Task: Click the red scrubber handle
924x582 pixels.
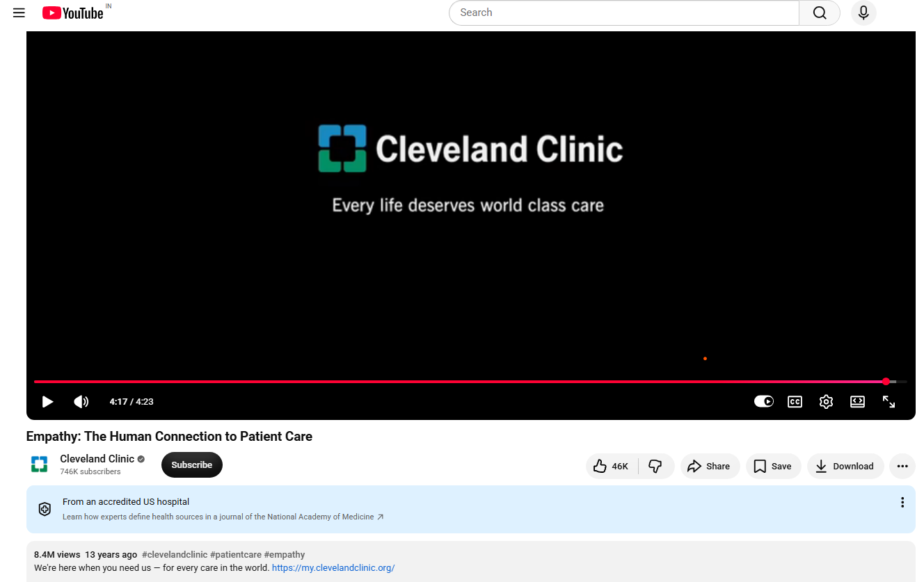Action: pos(886,382)
